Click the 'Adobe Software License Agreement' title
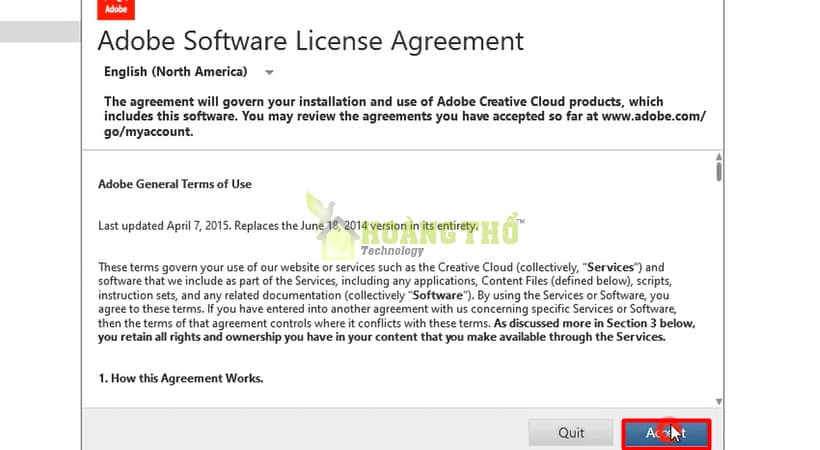Image resolution: width=820 pixels, height=450 pixels. pyautogui.click(x=311, y=41)
